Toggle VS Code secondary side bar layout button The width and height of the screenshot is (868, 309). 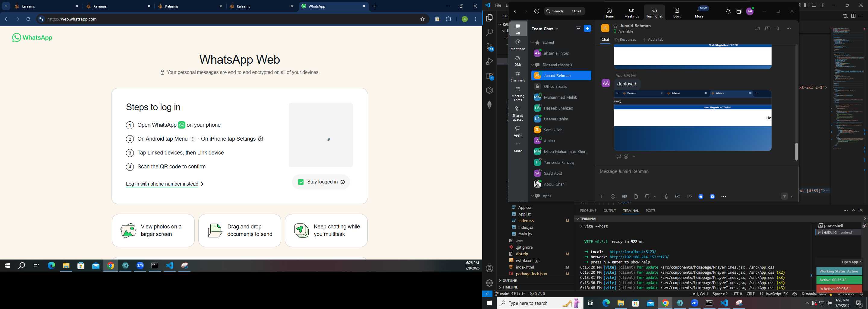click(822, 5)
